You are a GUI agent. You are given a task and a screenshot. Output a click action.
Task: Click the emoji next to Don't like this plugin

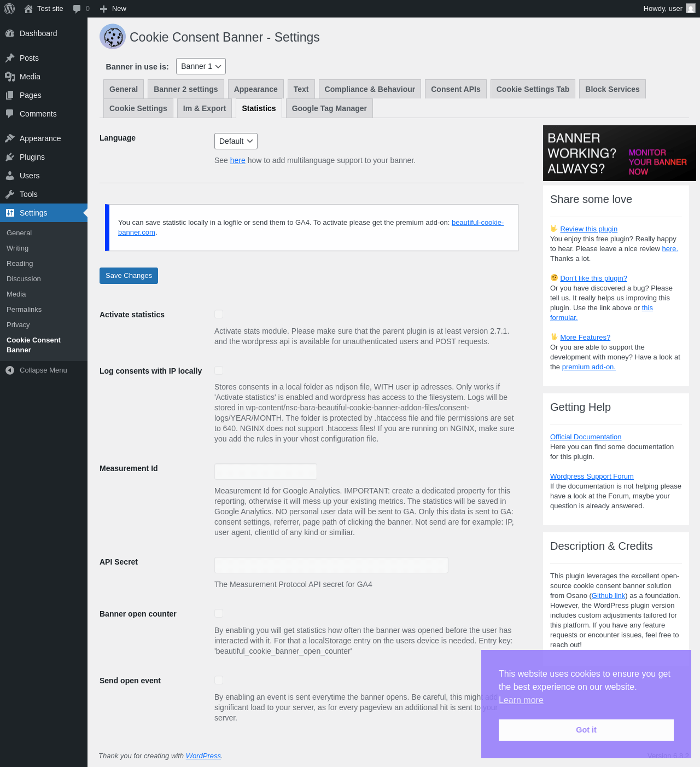tap(554, 278)
